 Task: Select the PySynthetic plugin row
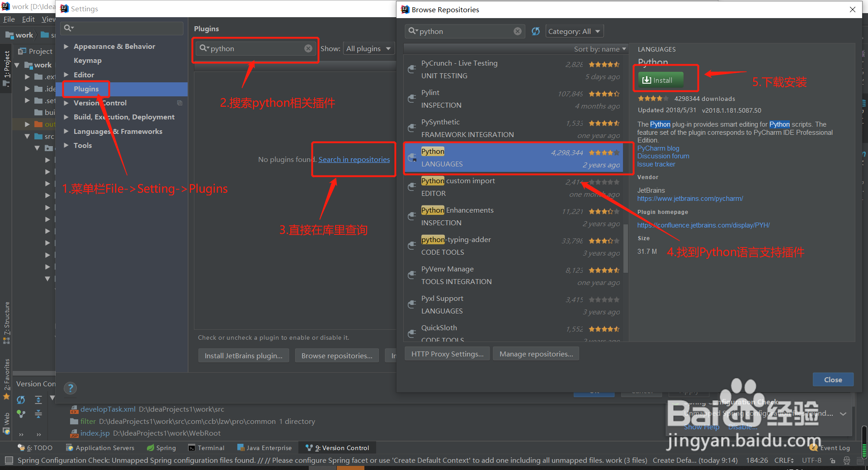pyautogui.click(x=514, y=128)
